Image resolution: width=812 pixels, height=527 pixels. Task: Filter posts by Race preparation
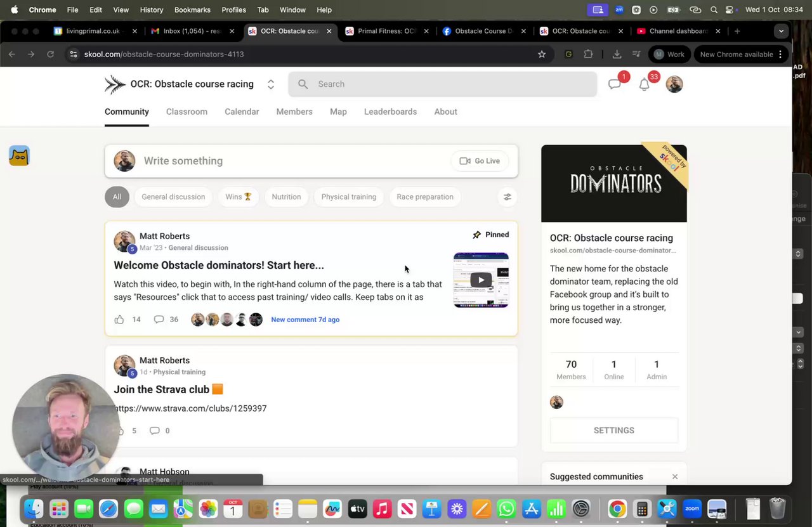tap(425, 197)
